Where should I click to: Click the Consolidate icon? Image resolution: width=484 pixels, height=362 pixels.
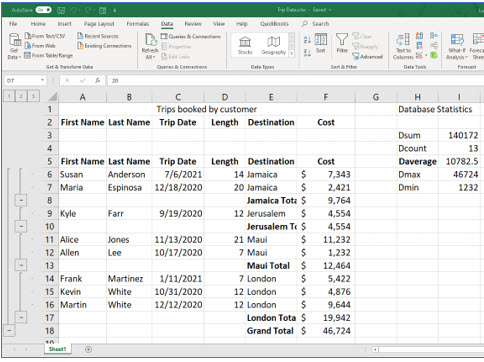click(x=434, y=35)
